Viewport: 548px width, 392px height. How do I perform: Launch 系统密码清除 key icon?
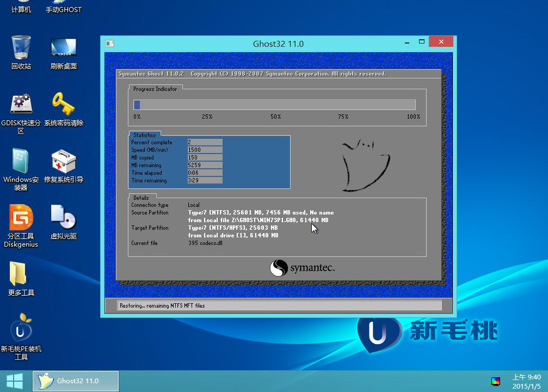coord(64,109)
